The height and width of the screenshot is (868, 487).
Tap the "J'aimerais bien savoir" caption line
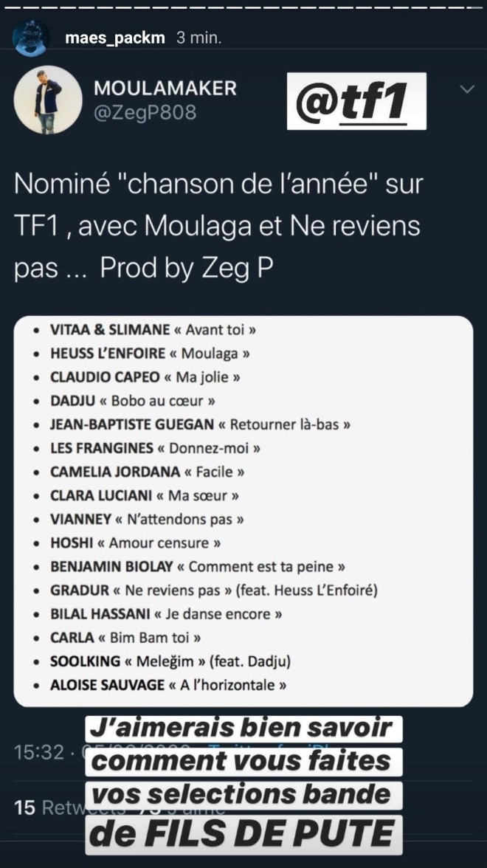click(244, 728)
